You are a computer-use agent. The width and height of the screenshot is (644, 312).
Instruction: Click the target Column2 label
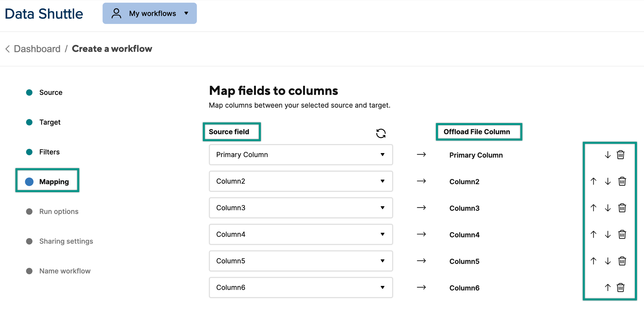tap(464, 181)
